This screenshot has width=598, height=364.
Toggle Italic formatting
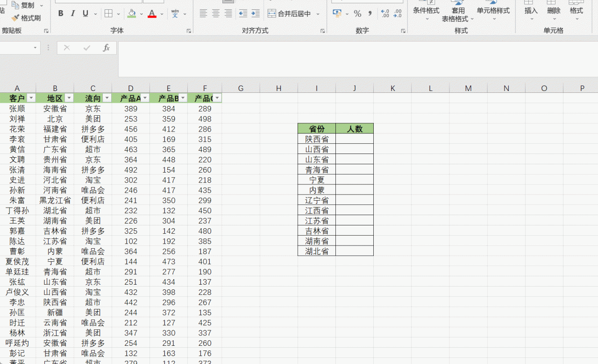[73, 14]
